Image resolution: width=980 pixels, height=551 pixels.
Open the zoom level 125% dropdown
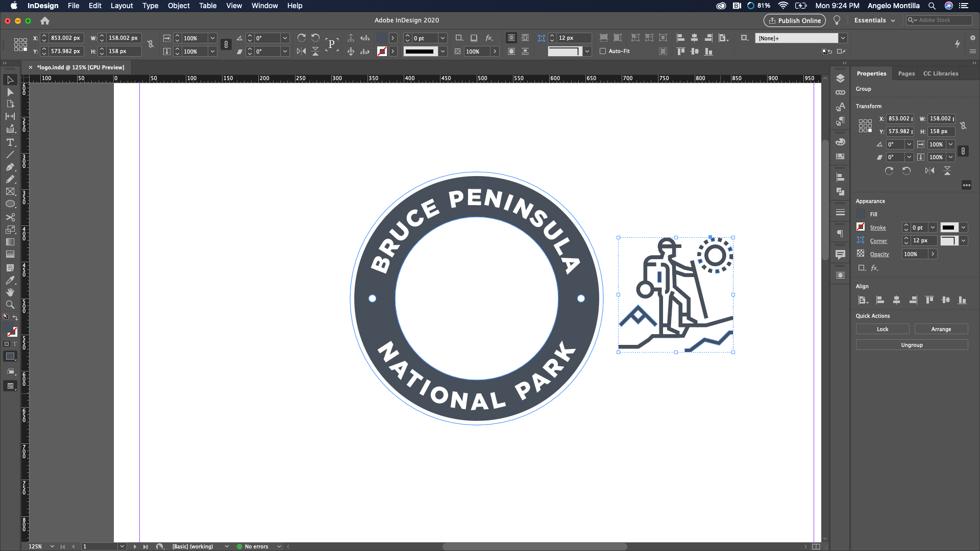point(52,546)
